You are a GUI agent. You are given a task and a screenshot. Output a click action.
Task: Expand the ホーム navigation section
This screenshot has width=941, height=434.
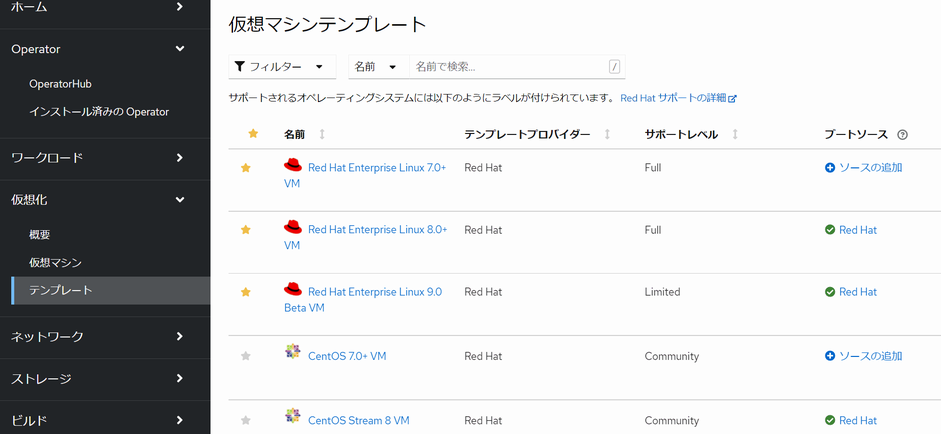[x=105, y=7]
